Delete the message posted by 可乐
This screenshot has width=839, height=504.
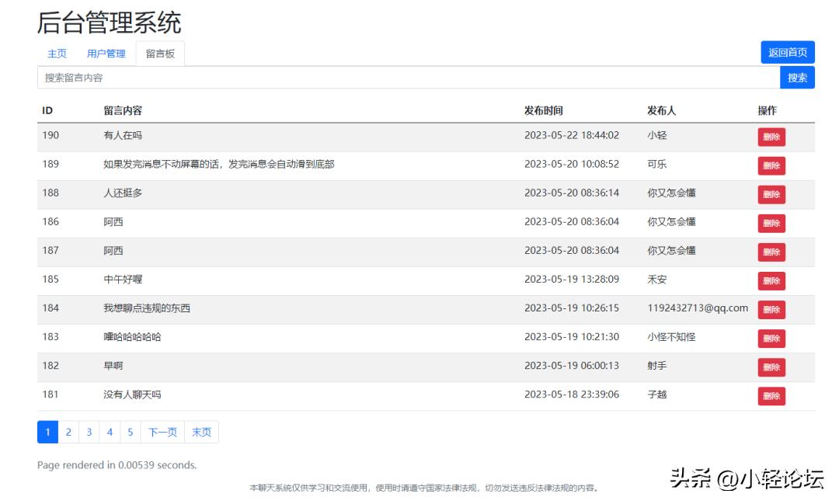pos(771,165)
